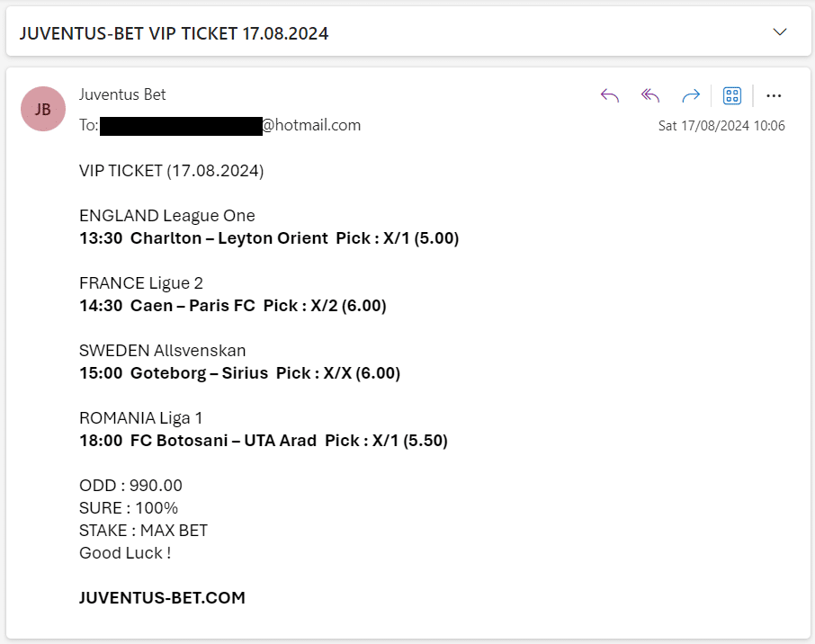This screenshot has width=815, height=644.
Task: Reply to the Juventus Bet email
Action: [x=609, y=95]
